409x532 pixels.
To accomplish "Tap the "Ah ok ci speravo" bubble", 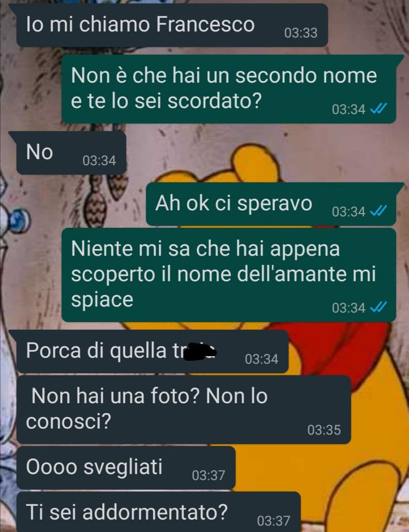I will coord(271,204).
